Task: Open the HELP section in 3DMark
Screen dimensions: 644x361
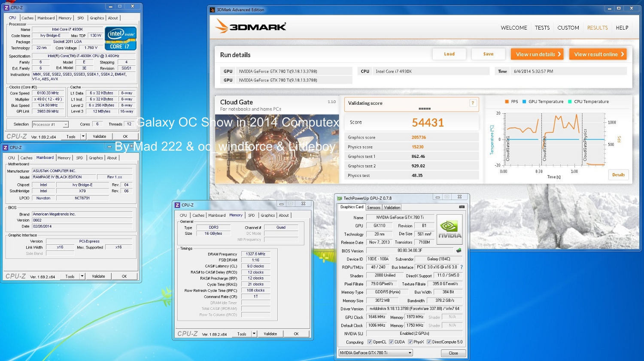Action: click(622, 28)
